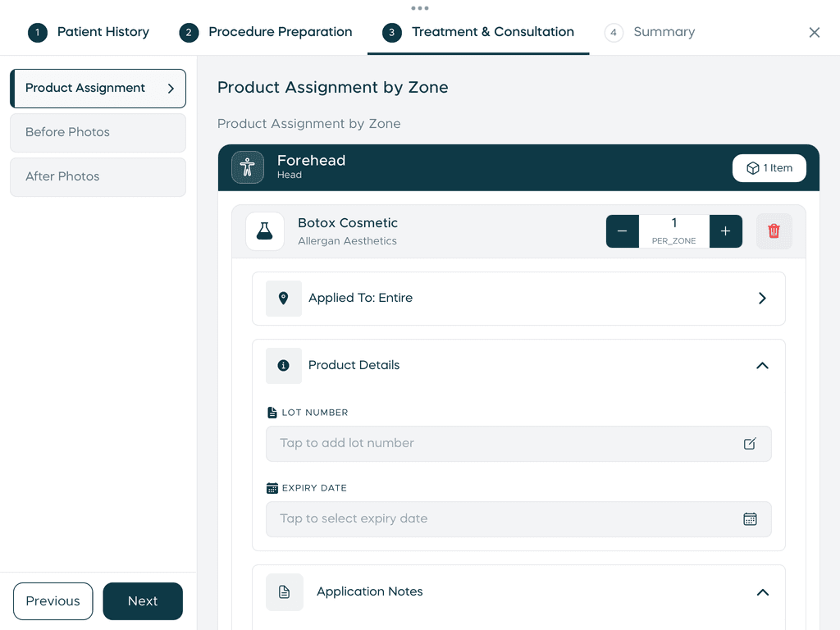
Task: Click the quantity value 1 PER_ZONE
Action: coord(674,231)
